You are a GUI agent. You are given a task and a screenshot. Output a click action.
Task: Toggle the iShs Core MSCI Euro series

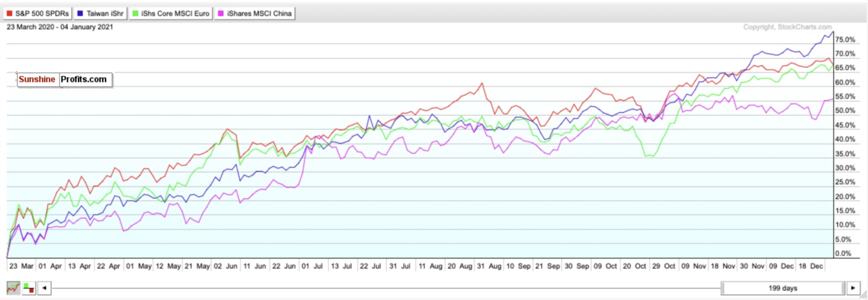click(171, 14)
